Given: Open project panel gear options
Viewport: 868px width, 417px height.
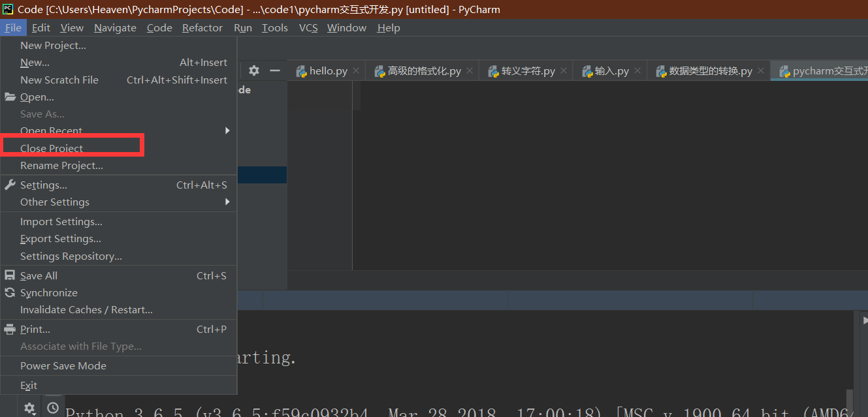Looking at the screenshot, I should (x=254, y=70).
